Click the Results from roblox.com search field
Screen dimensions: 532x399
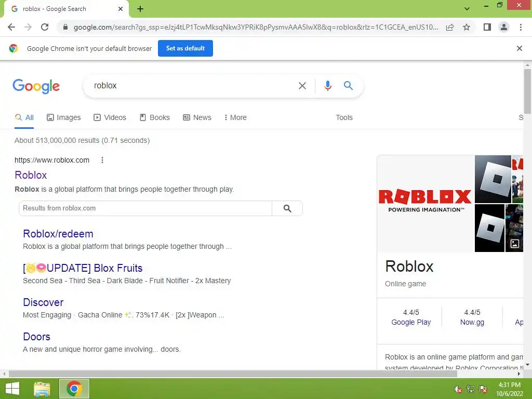click(x=145, y=208)
